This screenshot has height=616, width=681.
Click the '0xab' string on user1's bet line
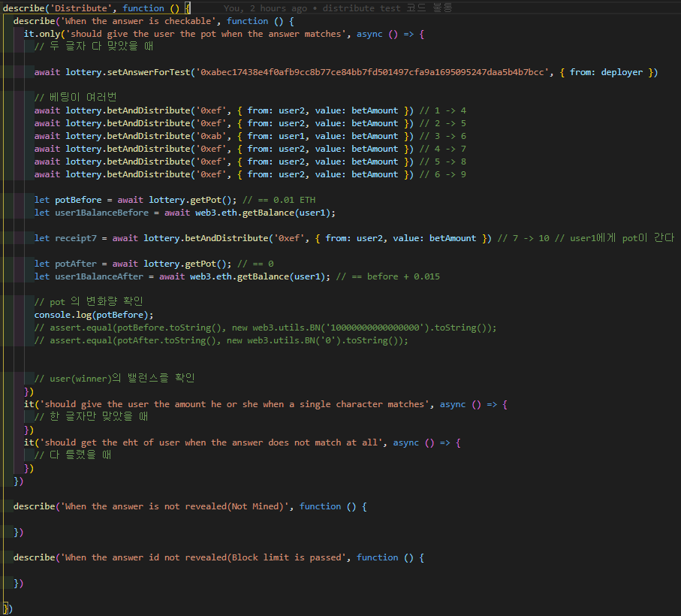[x=211, y=136]
